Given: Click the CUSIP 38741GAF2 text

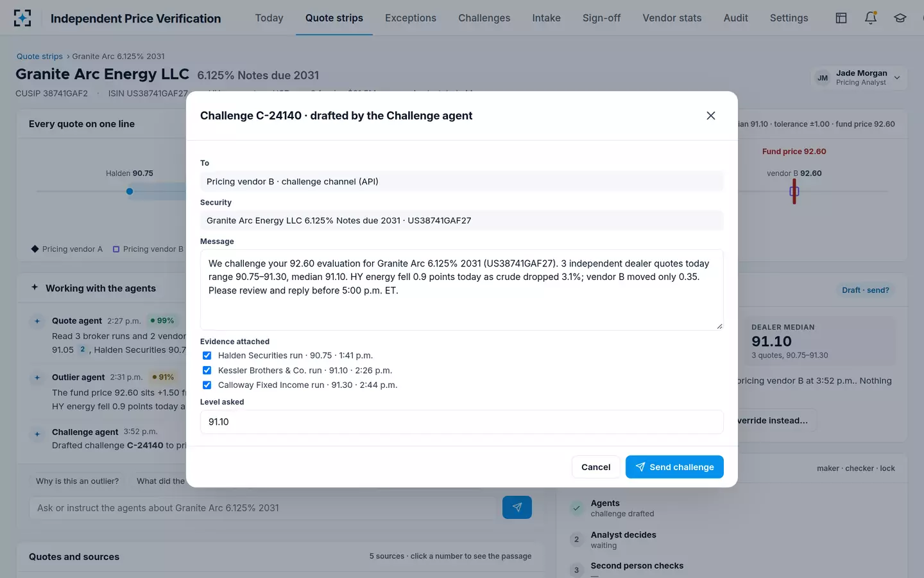Looking at the screenshot, I should [51, 94].
